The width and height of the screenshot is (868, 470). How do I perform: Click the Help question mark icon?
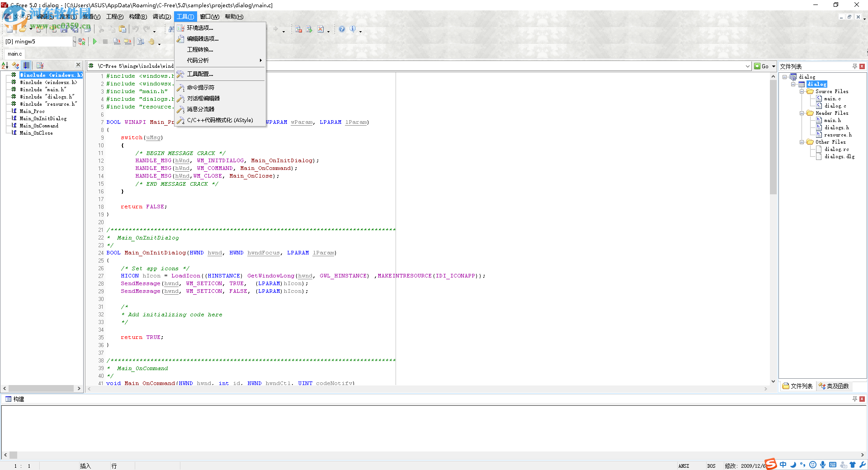(342, 29)
